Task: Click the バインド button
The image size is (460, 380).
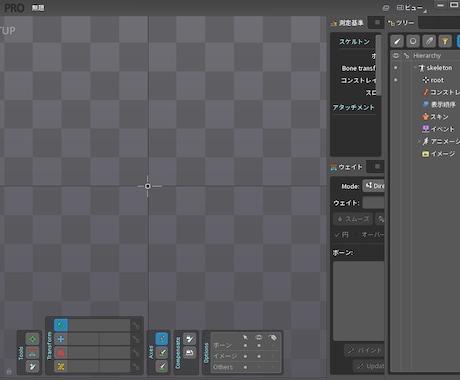Action: point(364,350)
